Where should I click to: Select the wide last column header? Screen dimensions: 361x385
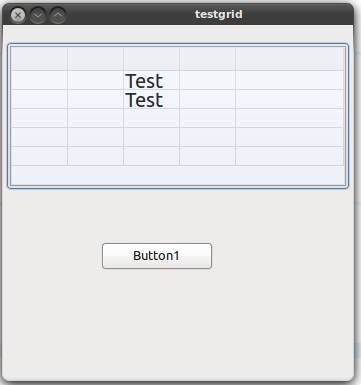pos(289,59)
